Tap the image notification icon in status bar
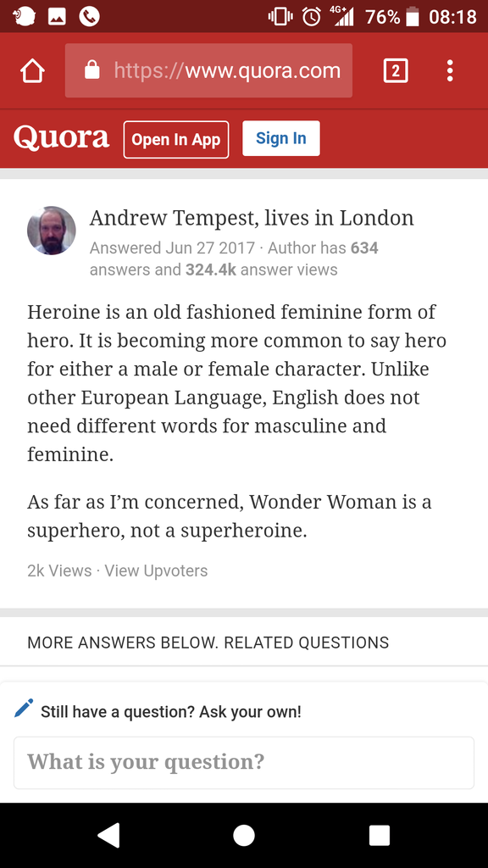The width and height of the screenshot is (488, 868). [x=57, y=17]
